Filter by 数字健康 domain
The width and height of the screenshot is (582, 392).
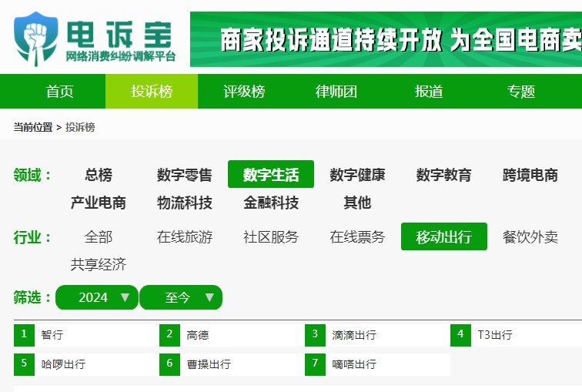357,175
